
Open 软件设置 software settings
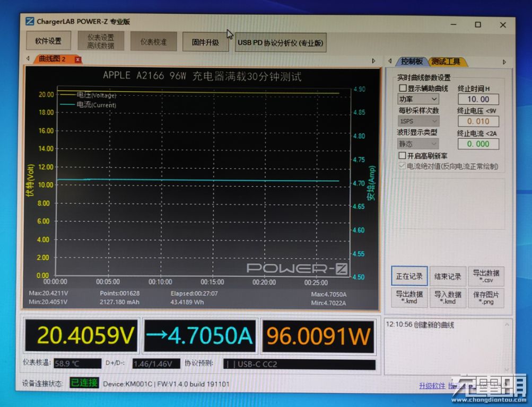click(48, 41)
